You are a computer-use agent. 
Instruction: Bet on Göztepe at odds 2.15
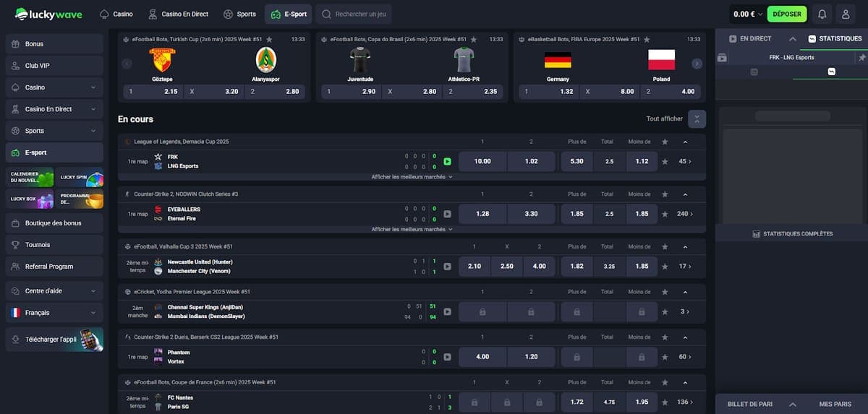pos(153,92)
